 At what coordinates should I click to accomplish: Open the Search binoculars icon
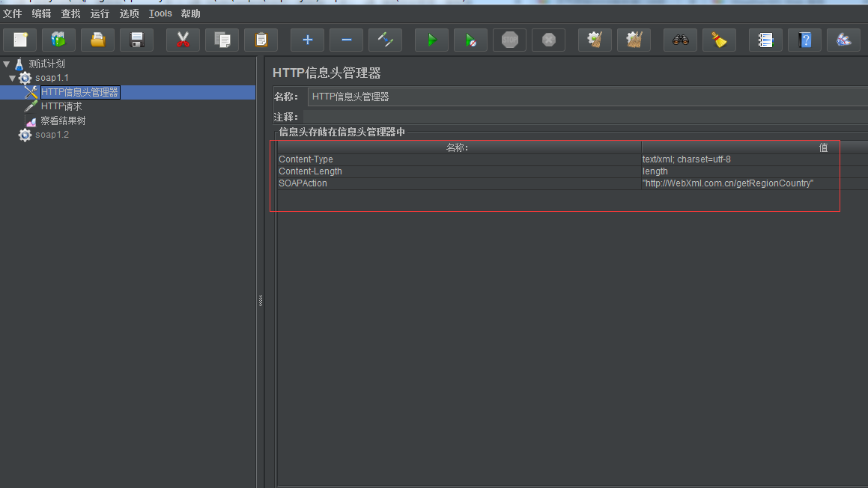[680, 40]
